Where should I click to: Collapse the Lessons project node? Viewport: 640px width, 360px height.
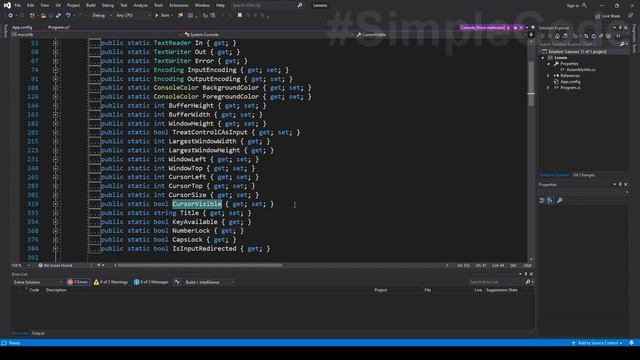click(543, 58)
